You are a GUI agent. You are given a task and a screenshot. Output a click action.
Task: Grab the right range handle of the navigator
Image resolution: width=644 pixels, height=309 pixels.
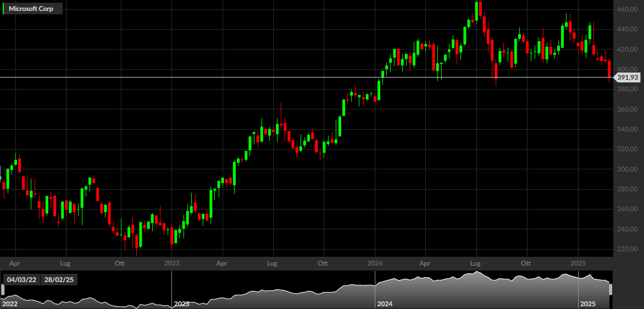(610, 289)
